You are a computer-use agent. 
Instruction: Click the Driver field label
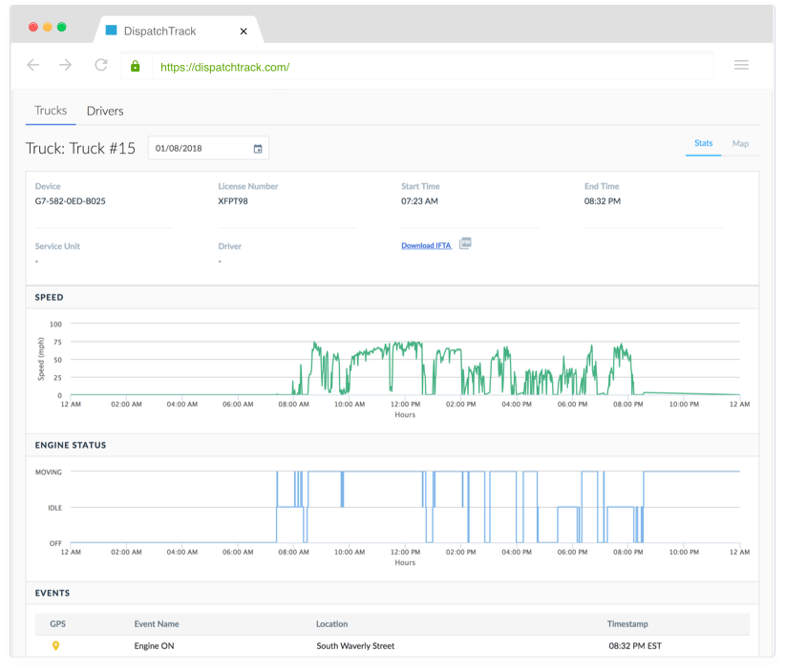pyautogui.click(x=230, y=246)
